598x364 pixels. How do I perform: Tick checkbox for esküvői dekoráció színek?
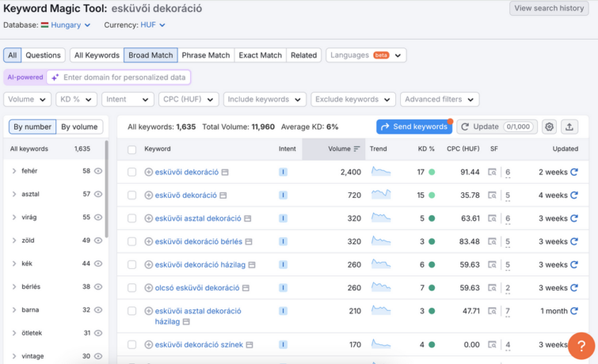(x=132, y=344)
